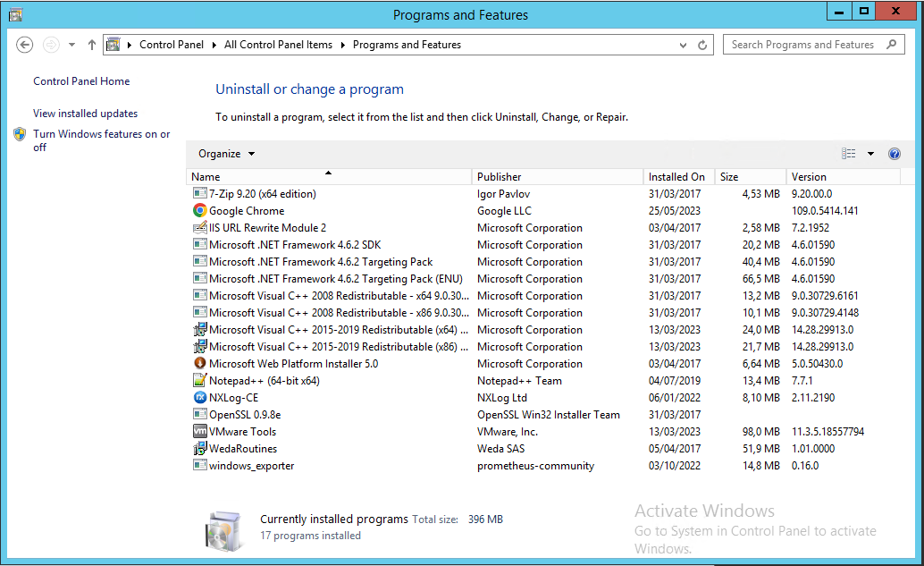924x566 pixels.
Task: Go back using the Back arrow
Action: pos(25,45)
